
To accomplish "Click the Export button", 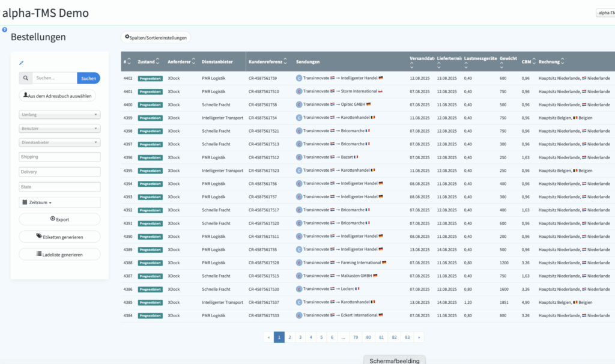I will [59, 219].
